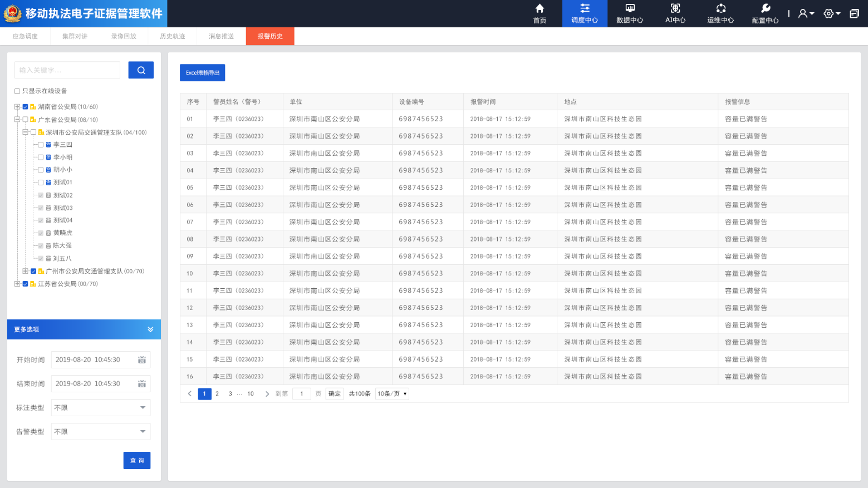Select 刘五八 in device tree
868x488 pixels.
[x=62, y=259]
